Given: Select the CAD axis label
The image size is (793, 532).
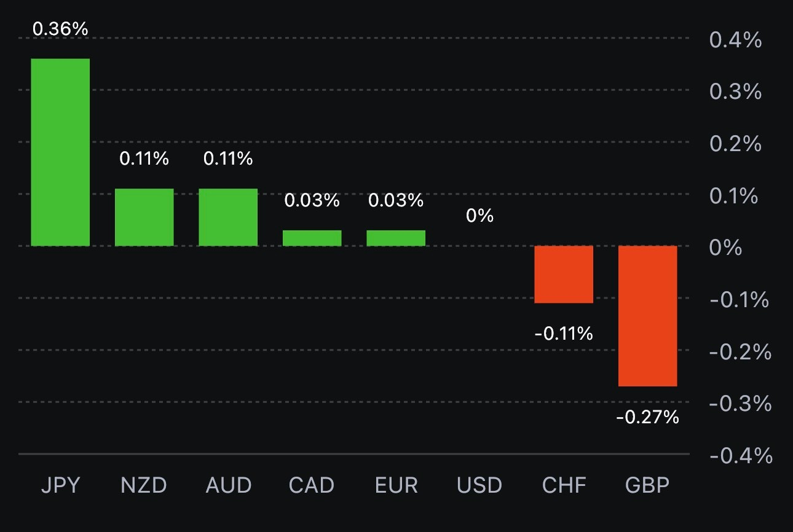Looking at the screenshot, I should 312,485.
